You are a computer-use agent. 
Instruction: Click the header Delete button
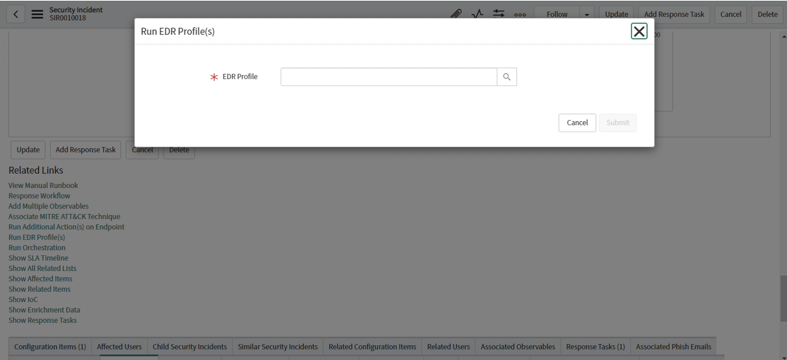click(x=767, y=14)
